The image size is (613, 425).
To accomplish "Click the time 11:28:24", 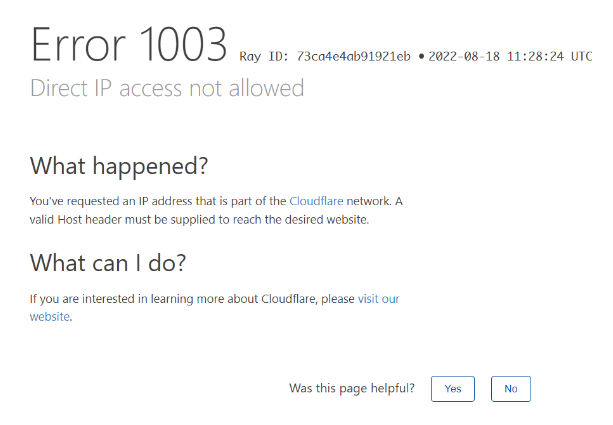I will coord(538,56).
